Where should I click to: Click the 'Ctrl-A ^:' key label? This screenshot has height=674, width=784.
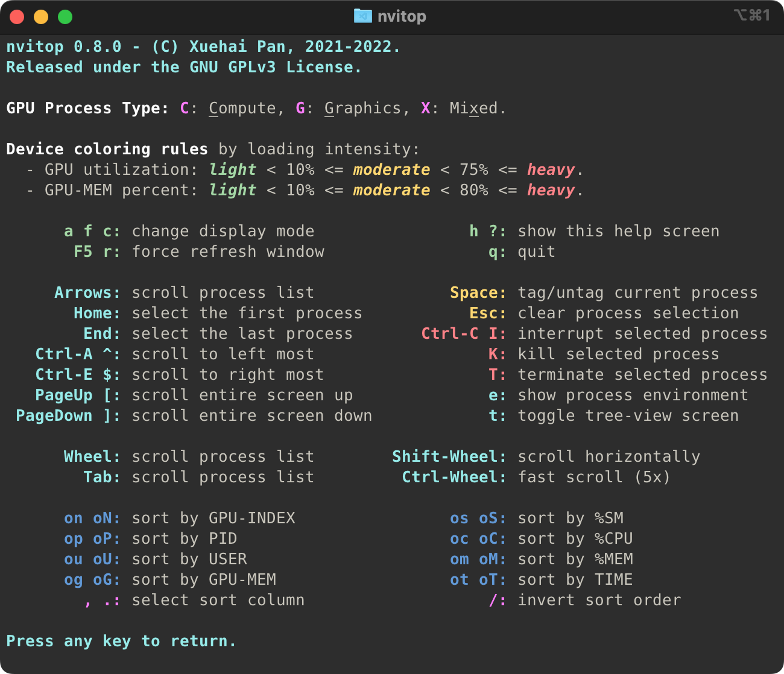coord(78,354)
